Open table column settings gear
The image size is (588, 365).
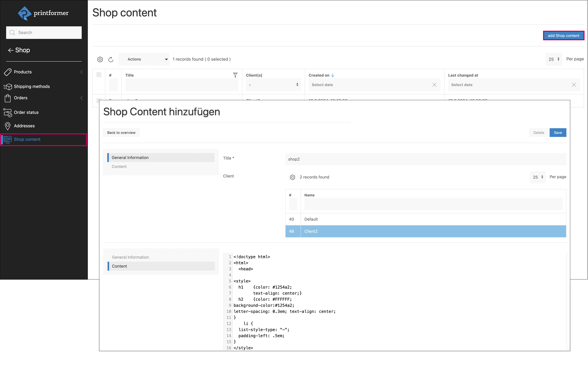pos(100,59)
